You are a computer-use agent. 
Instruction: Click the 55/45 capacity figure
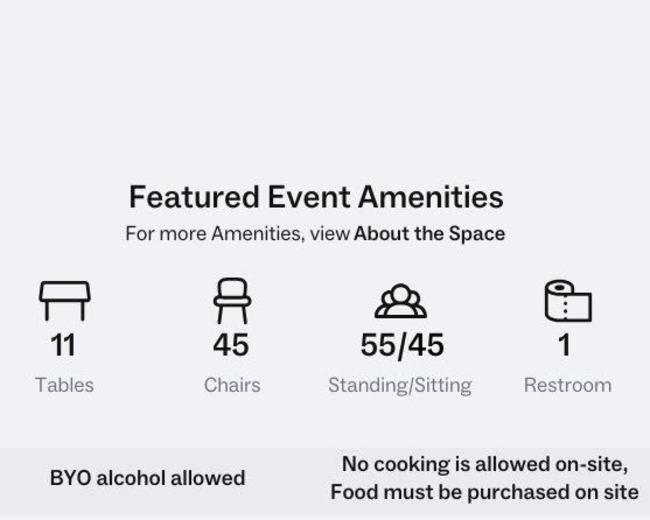(402, 345)
